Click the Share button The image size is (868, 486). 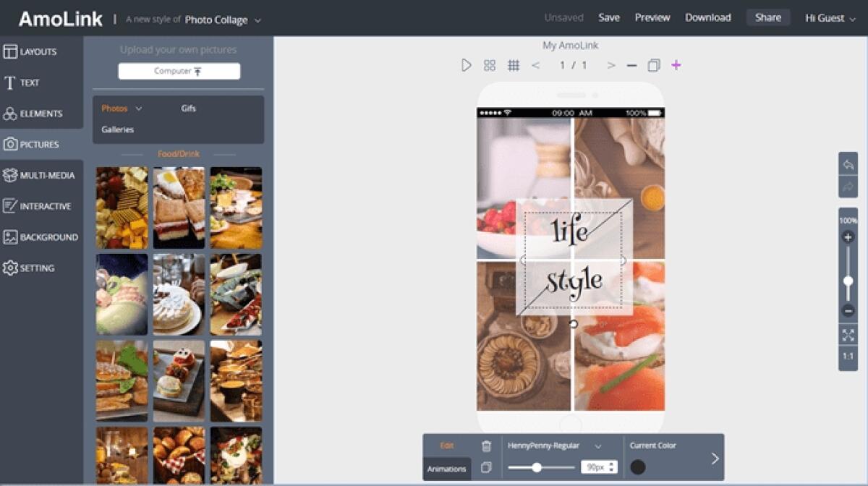[767, 18]
